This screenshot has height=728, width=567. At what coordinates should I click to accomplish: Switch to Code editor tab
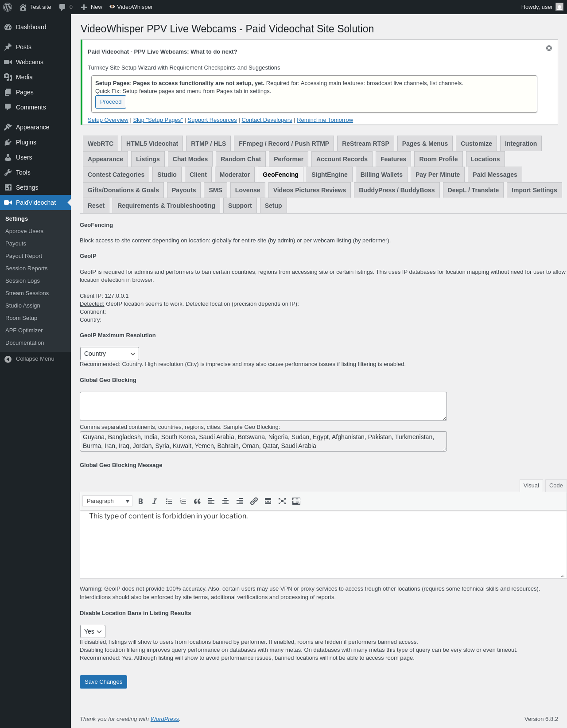pos(556,486)
